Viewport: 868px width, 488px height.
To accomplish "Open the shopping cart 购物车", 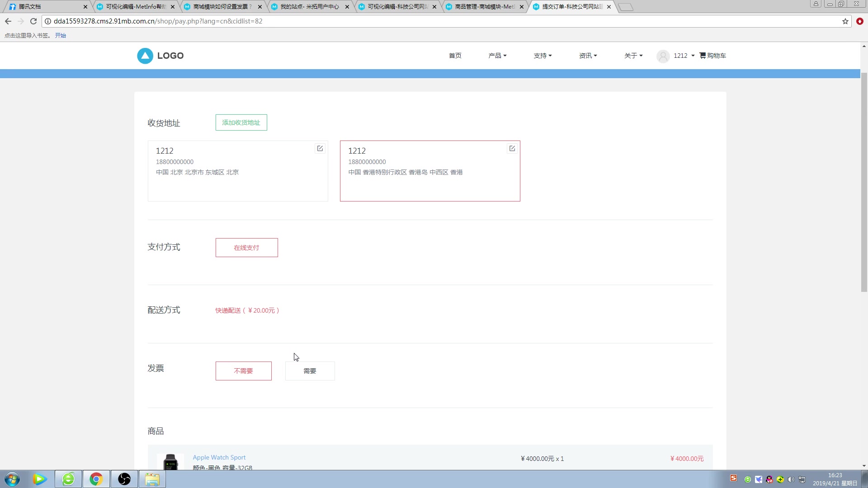I will pyautogui.click(x=712, y=56).
